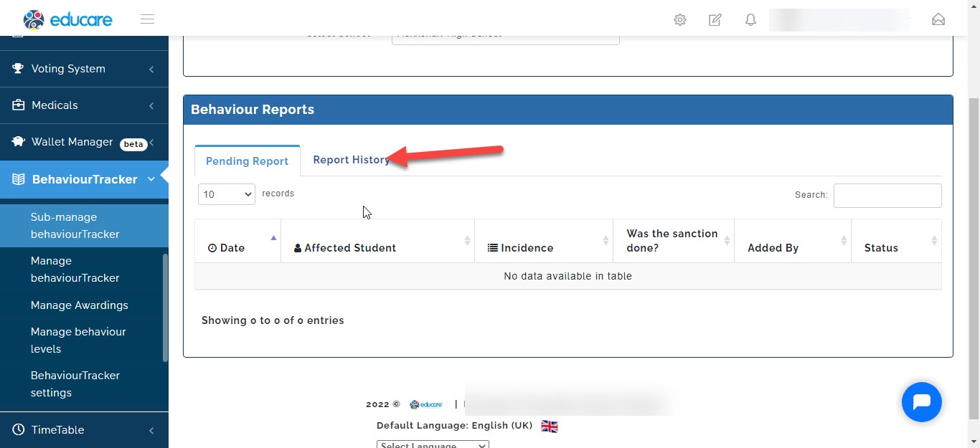Screen dimensions: 980x448
Task: Click the sidebar scrollbar
Action: tap(166, 308)
